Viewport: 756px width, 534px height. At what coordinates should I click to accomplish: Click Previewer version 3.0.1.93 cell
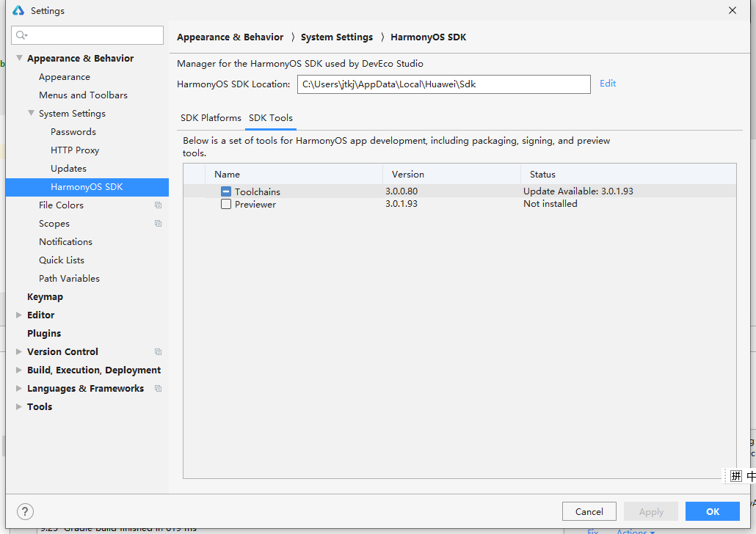click(x=401, y=204)
